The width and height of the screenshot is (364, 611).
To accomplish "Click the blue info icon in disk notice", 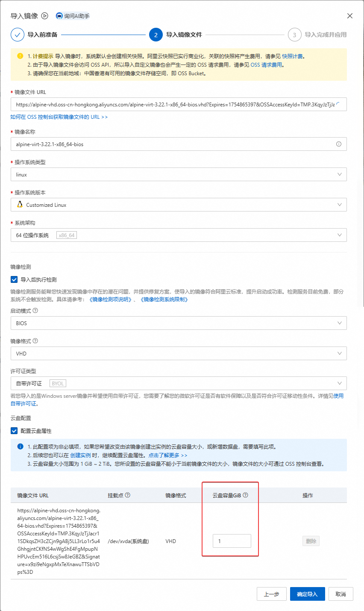I will click(x=20, y=446).
